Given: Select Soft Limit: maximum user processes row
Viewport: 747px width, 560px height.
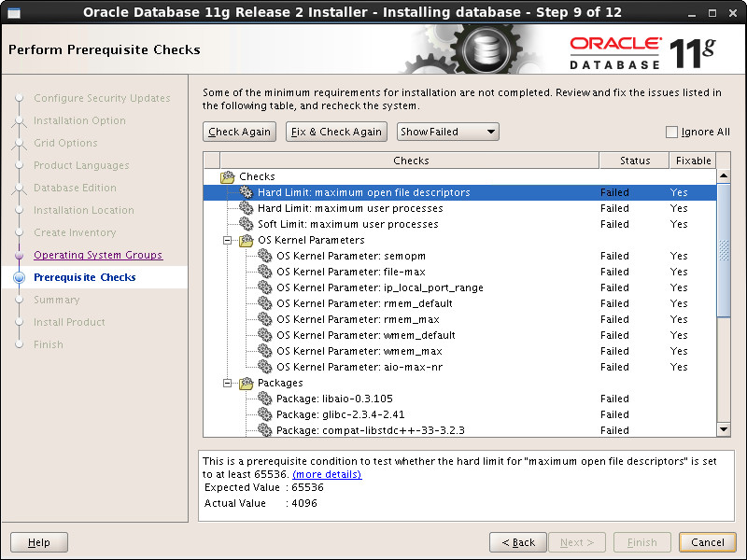Looking at the screenshot, I should (459, 224).
